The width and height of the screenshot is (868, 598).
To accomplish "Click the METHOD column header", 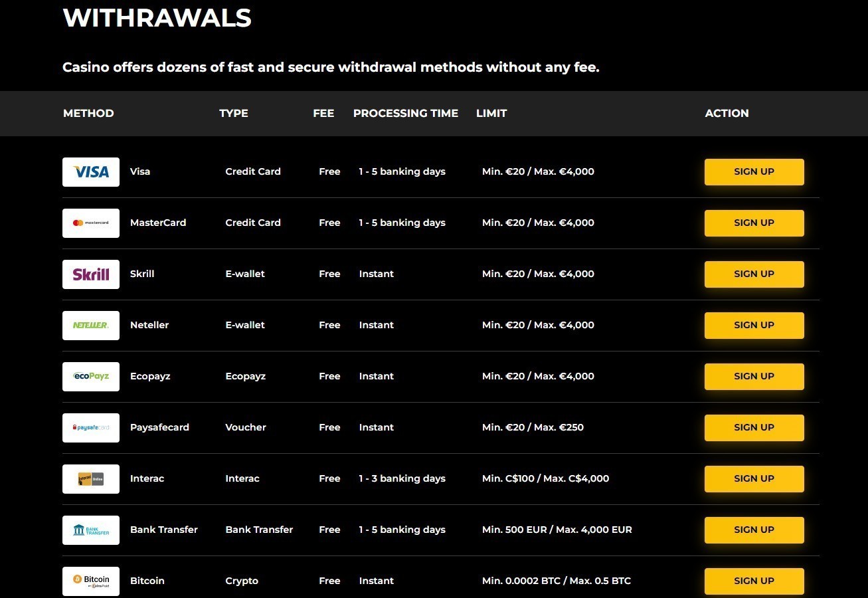I will (88, 114).
